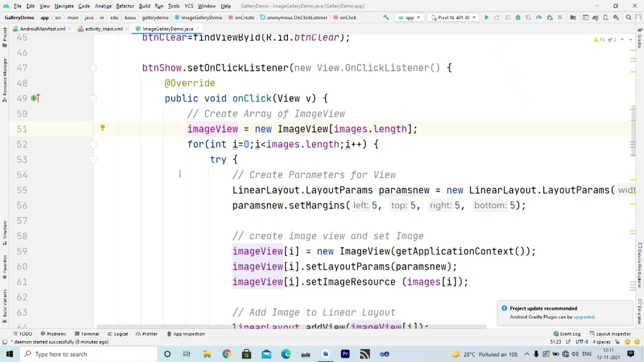
Task: Jump to the previous highlighted error arrow
Action: (622, 40)
